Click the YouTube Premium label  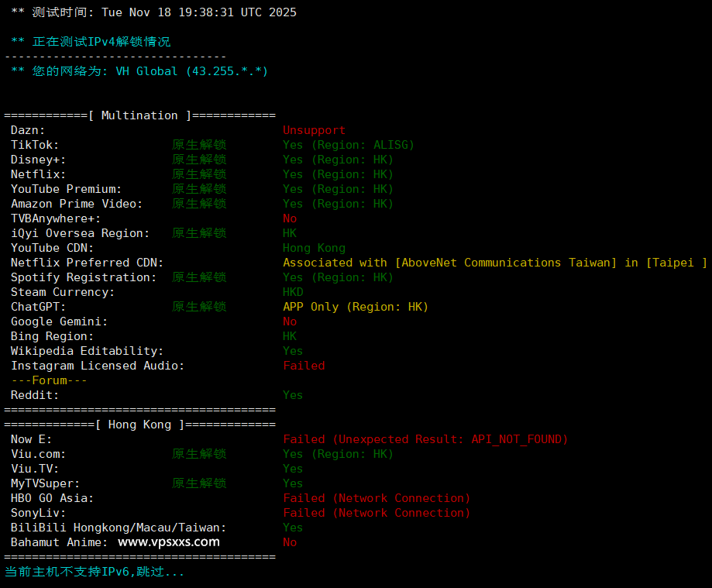(66, 189)
